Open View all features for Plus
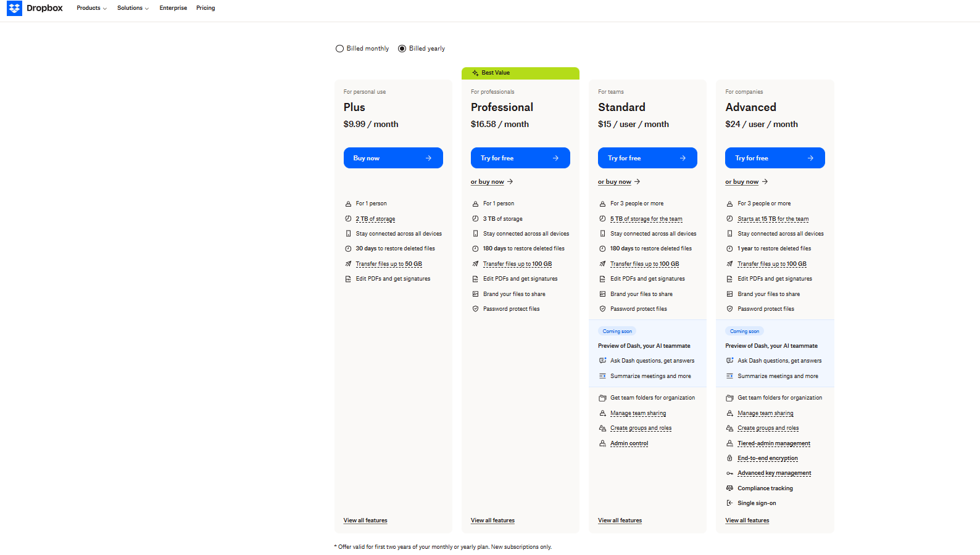 365,520
